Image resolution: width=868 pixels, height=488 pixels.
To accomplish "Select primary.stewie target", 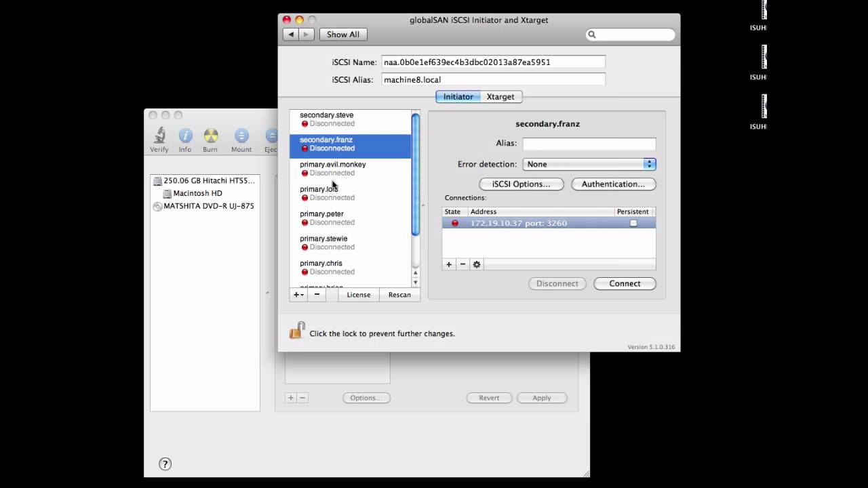I will [x=350, y=243].
